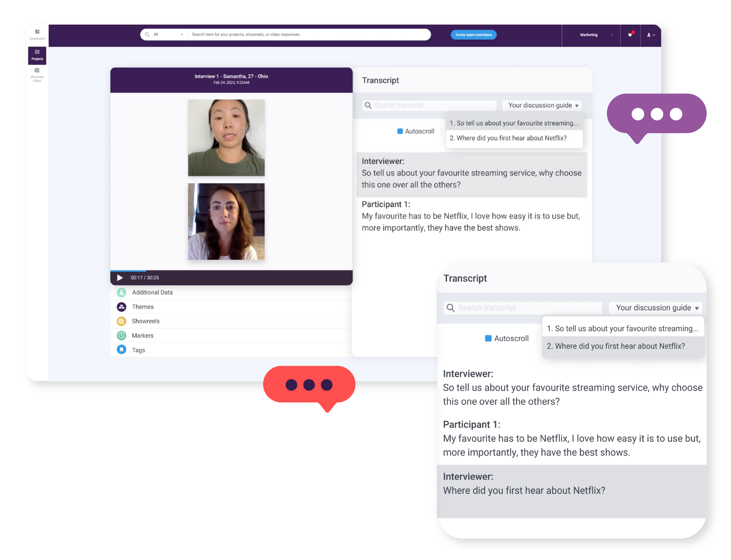731x560 pixels.
Task: Click the Markers clock icon
Action: (121, 335)
